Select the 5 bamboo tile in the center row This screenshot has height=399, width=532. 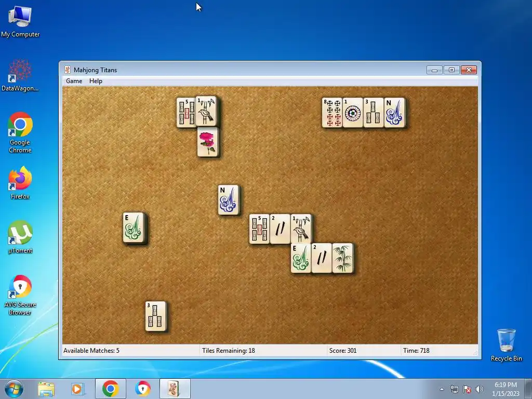click(x=260, y=229)
